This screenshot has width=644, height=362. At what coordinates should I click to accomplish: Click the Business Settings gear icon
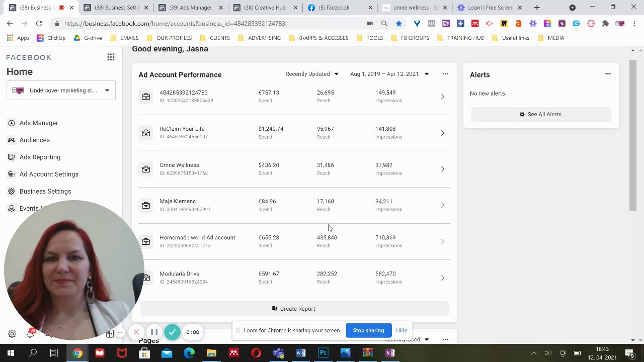point(11,191)
